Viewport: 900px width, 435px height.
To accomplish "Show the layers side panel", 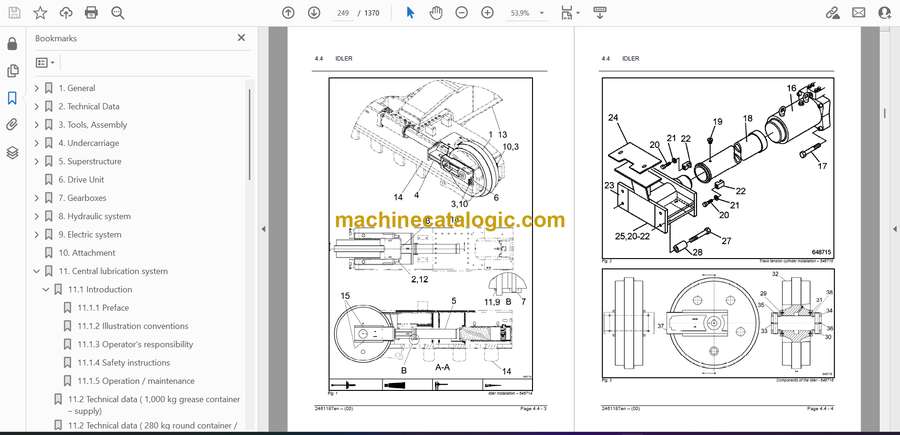I will 12,152.
